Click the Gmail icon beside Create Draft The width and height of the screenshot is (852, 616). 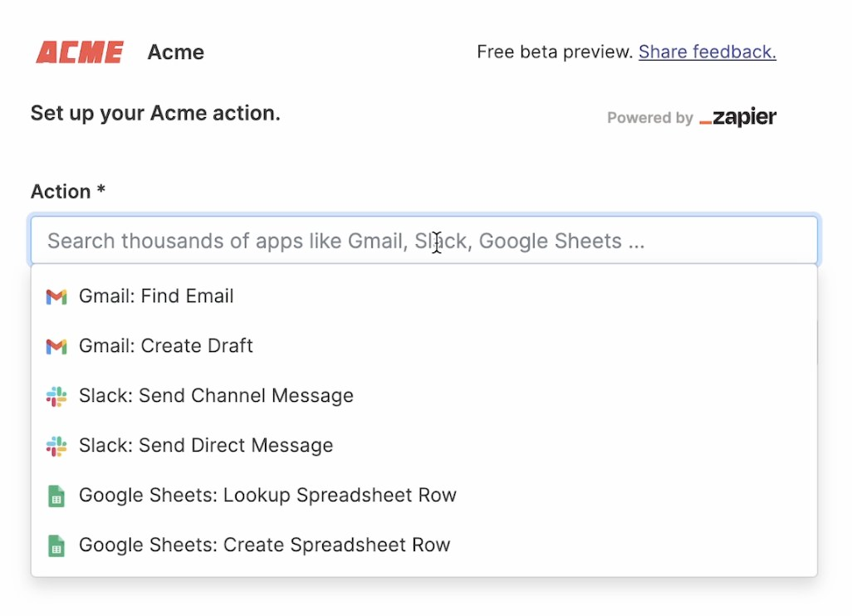coord(56,346)
